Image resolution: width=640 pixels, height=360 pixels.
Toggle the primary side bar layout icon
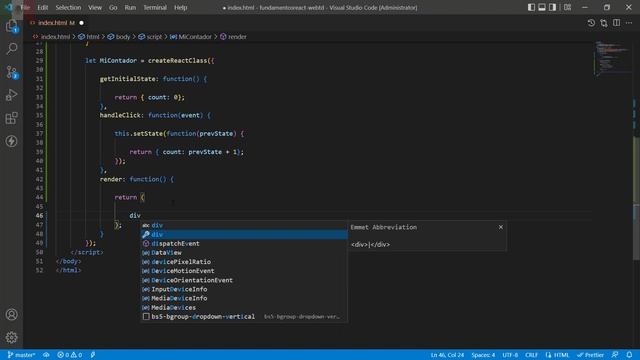tap(531, 7)
